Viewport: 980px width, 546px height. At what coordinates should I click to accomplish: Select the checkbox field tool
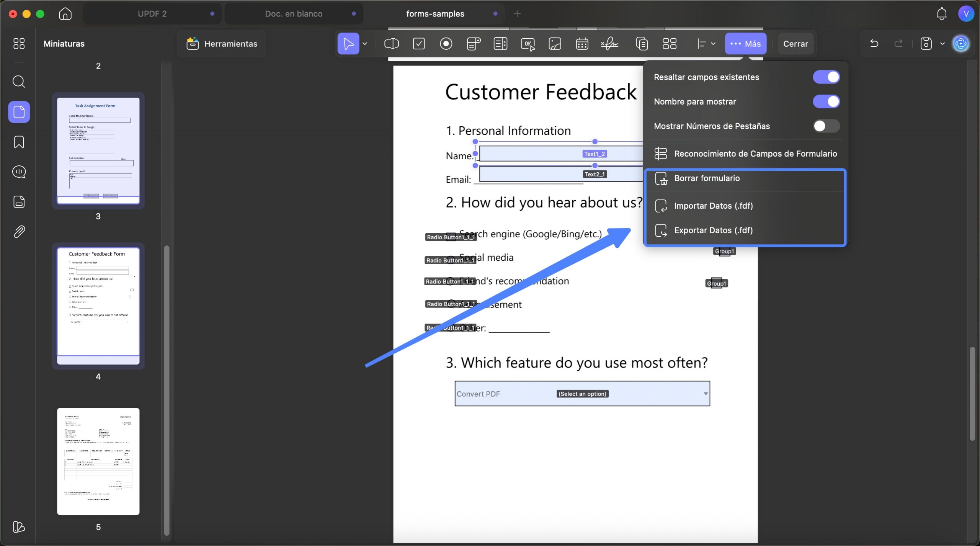coord(419,44)
